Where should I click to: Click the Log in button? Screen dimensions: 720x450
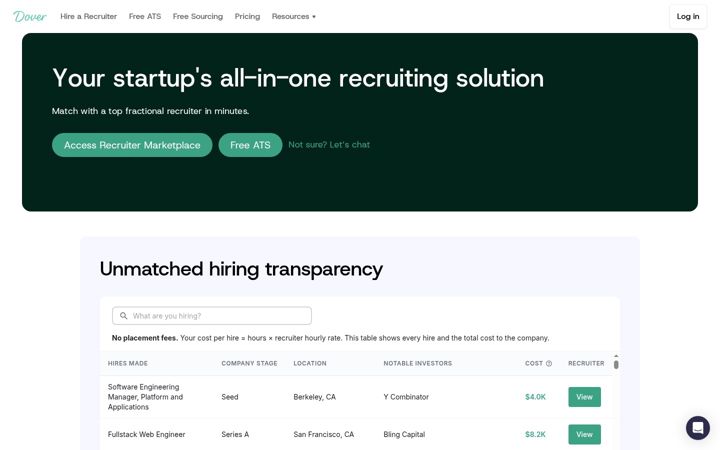[688, 17]
